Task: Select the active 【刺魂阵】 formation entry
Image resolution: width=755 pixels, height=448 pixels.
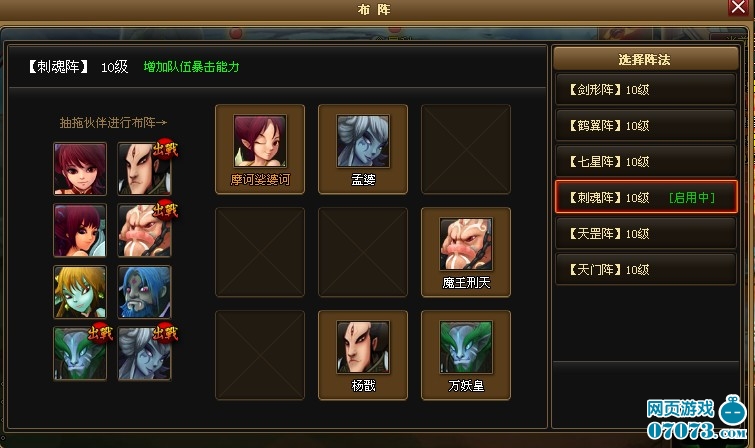Action: pyautogui.click(x=646, y=197)
